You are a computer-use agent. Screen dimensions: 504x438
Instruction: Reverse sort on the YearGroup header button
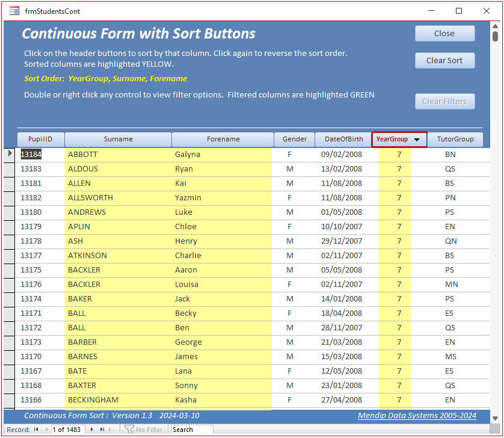tap(399, 140)
